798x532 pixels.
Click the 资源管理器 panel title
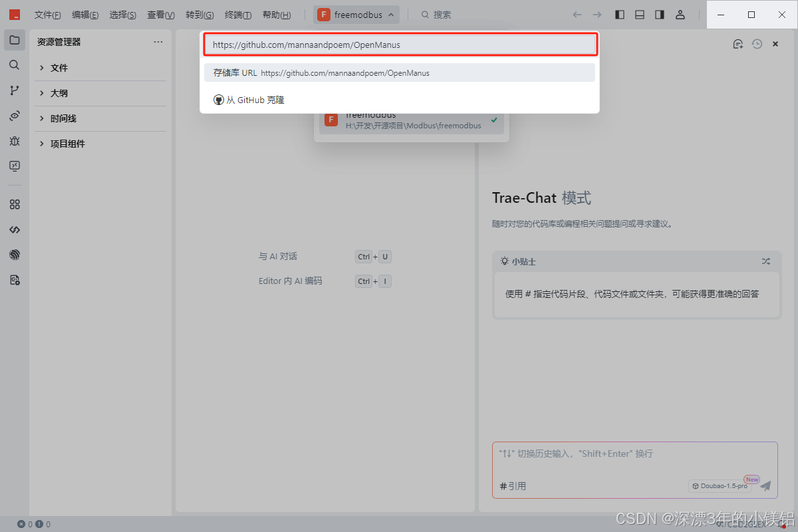(59, 42)
